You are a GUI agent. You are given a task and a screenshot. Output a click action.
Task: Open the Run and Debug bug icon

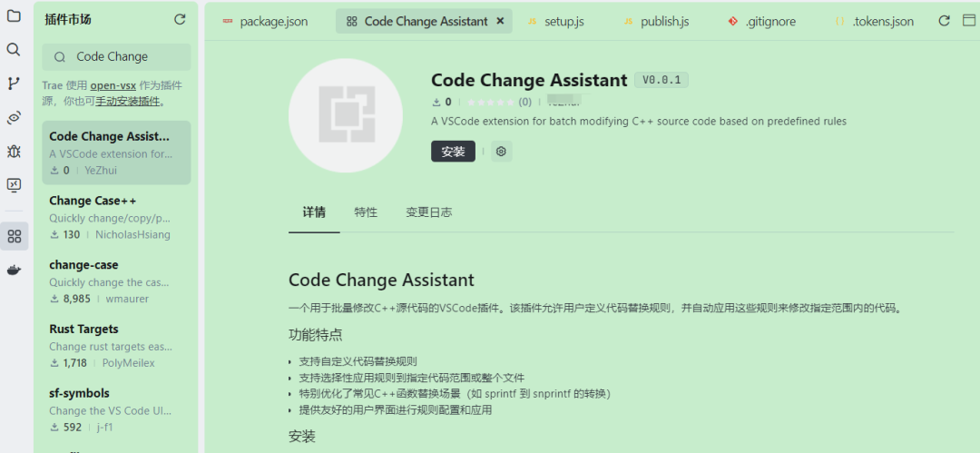(14, 151)
